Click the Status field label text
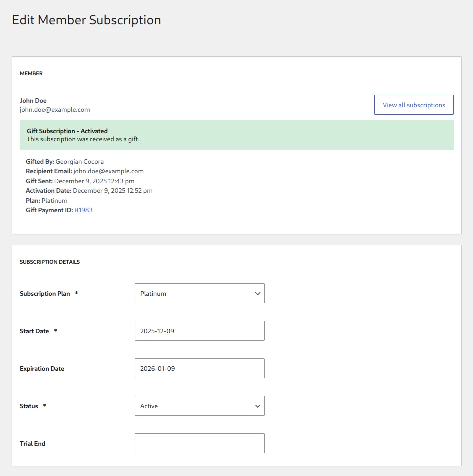 pos(29,406)
